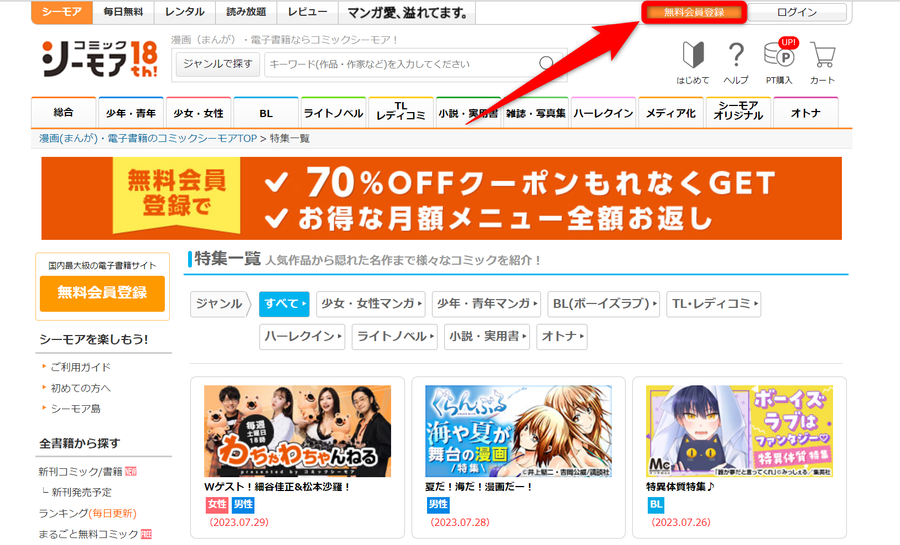Screen dimensions: 900x545
Task: Open the ボーイズラブはファンタジー feature thumbnail
Action: click(739, 431)
